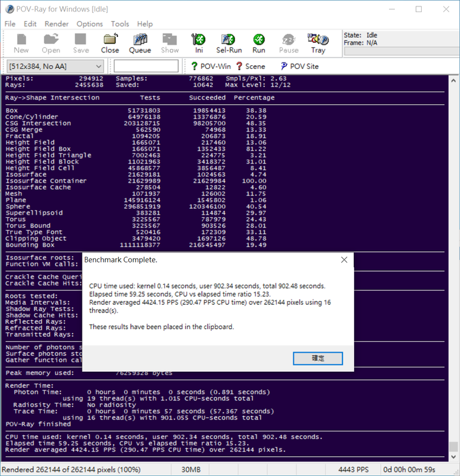460x476 pixels.
Task: Open the Help menu
Action: (145, 24)
